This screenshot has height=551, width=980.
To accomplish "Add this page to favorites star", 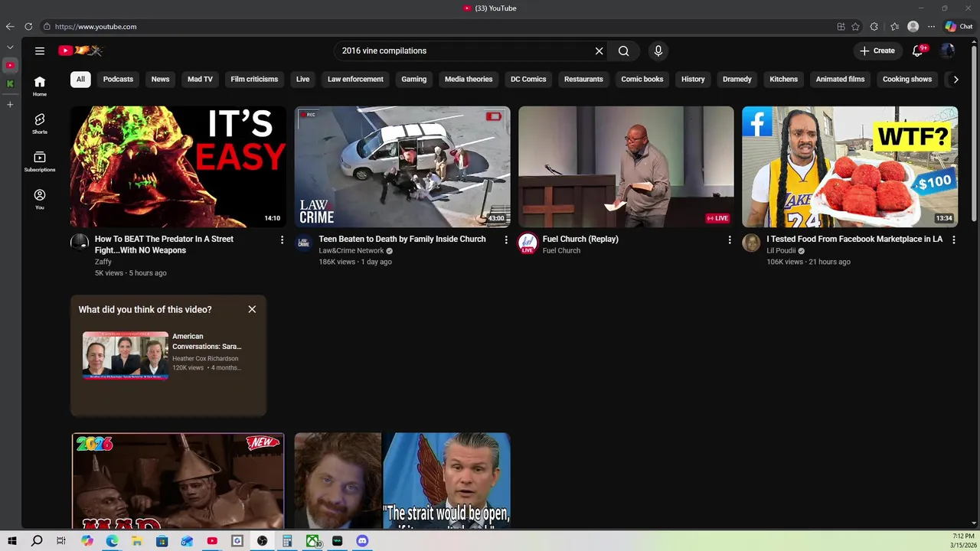I will 856,26.
